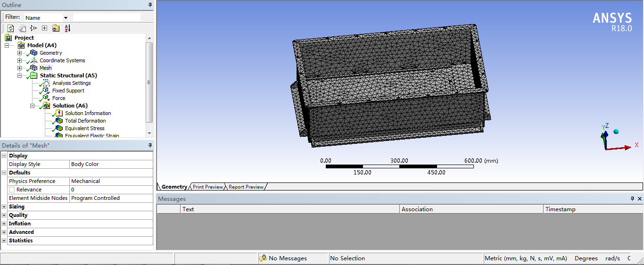The height and width of the screenshot is (265, 644).
Task: Click the Outline filter text input field
Action: [107, 17]
